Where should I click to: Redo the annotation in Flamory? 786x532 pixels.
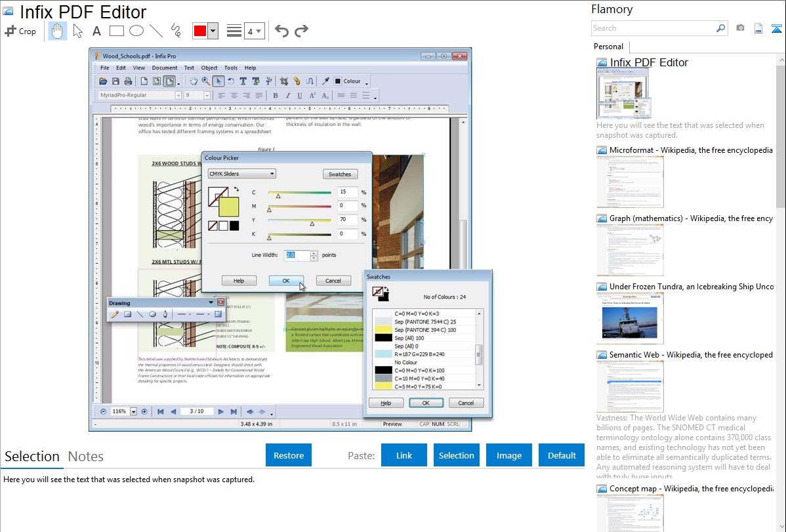[x=301, y=31]
